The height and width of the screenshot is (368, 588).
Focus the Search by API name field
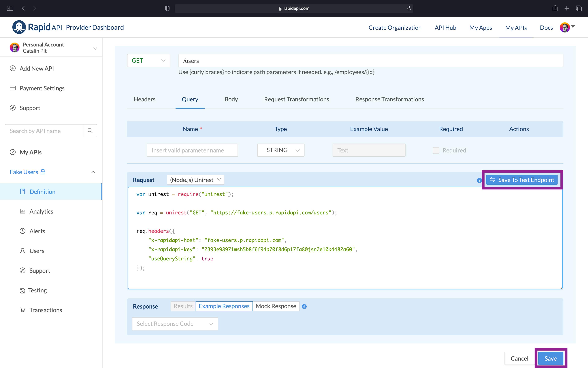[x=44, y=131]
